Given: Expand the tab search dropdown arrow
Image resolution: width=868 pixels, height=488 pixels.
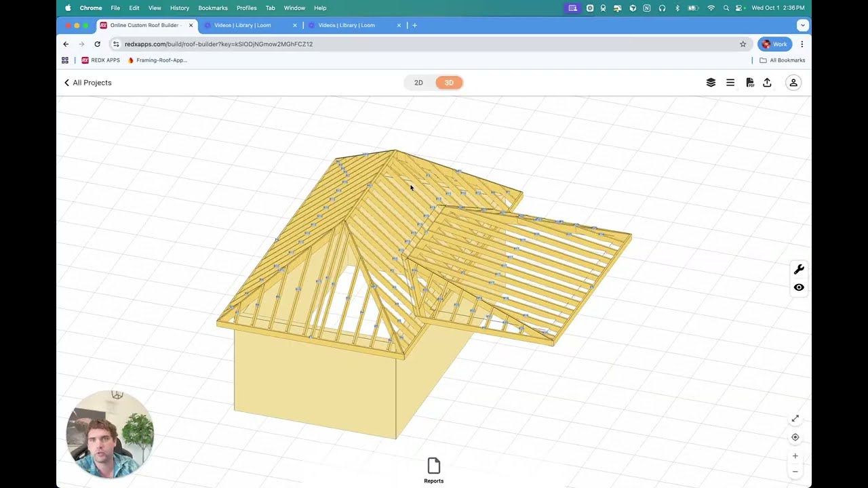Looking at the screenshot, I should pyautogui.click(x=803, y=26).
